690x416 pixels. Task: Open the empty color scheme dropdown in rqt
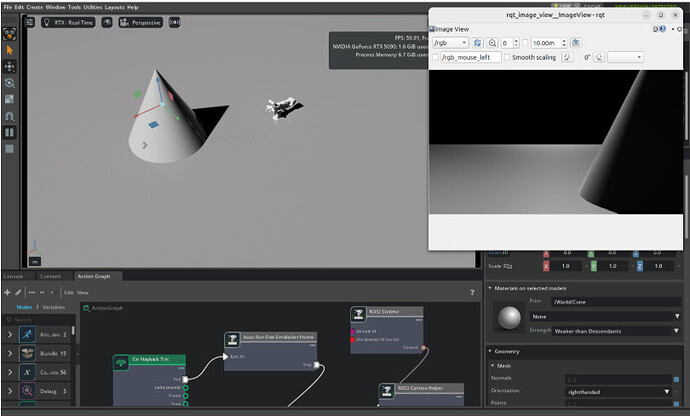click(x=625, y=57)
